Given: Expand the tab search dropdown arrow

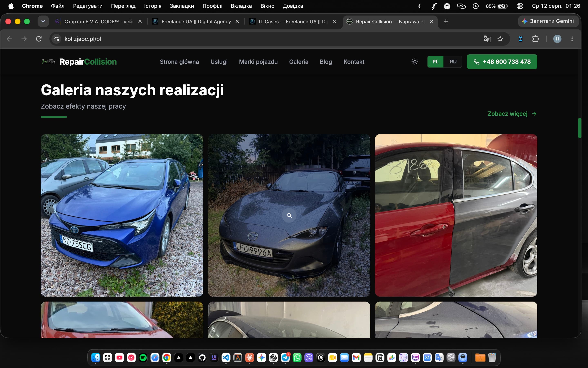Looking at the screenshot, I should click(43, 21).
